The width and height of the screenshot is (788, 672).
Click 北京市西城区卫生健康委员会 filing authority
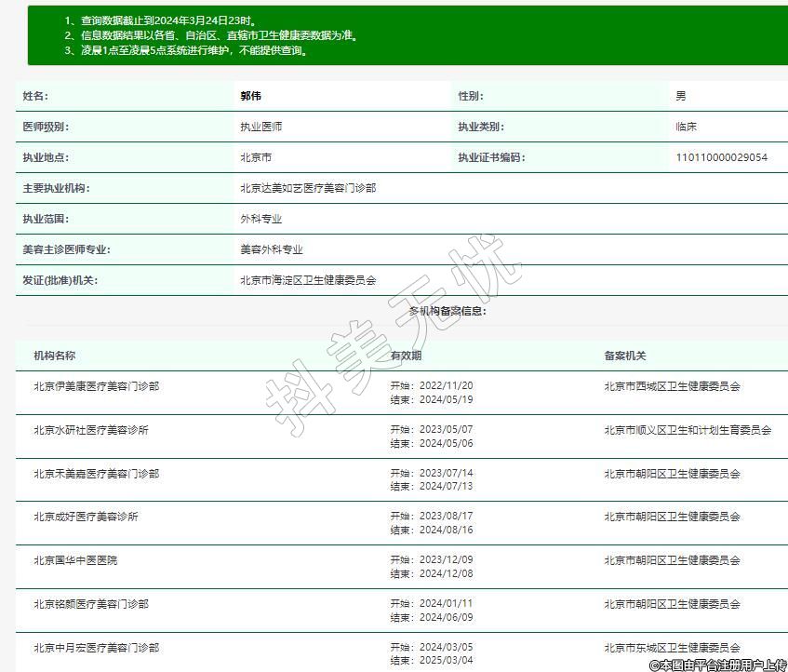point(672,386)
